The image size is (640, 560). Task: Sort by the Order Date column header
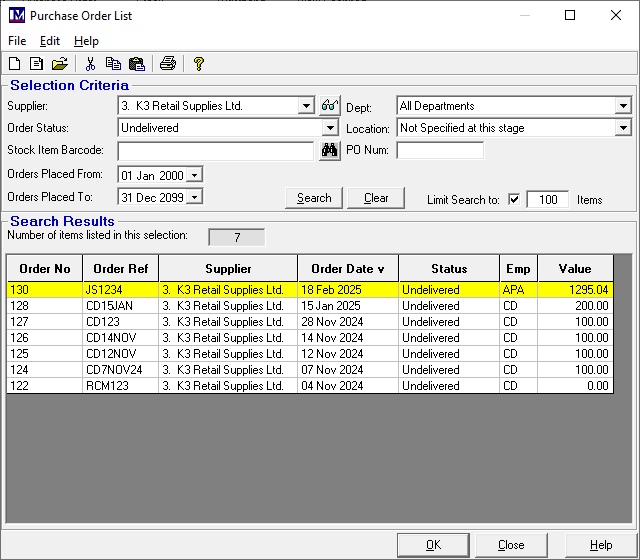347,269
